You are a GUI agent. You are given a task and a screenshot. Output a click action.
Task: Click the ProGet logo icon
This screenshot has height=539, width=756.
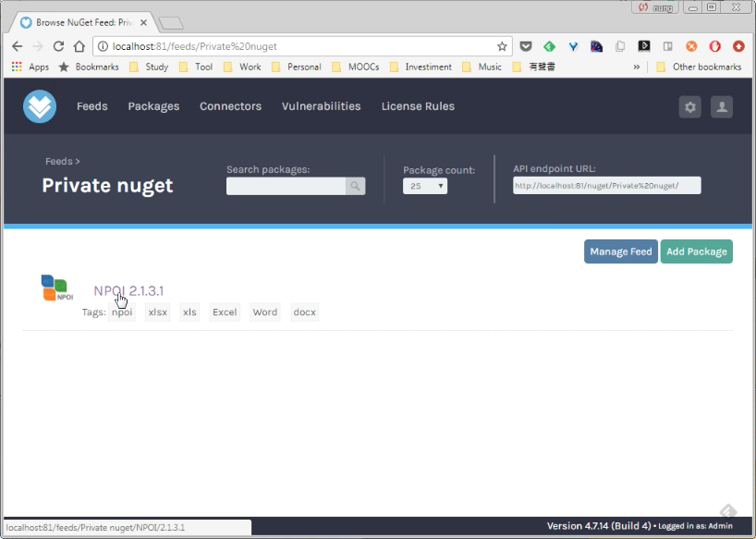click(x=40, y=106)
